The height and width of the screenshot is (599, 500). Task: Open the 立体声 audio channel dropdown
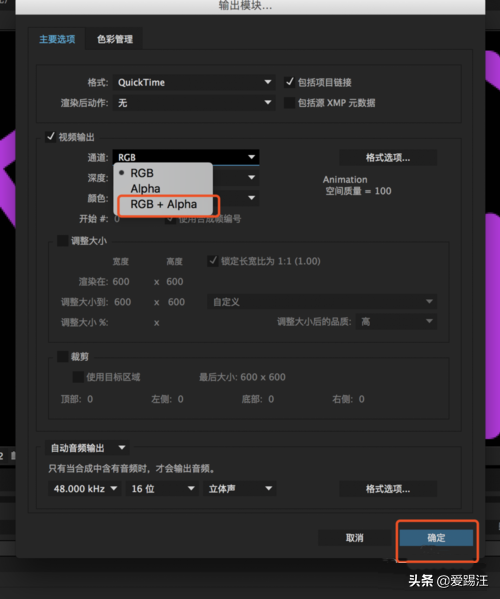(x=240, y=489)
